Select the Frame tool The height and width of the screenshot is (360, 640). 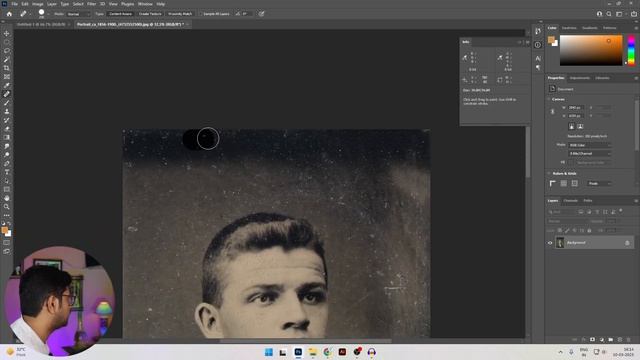pyautogui.click(x=7, y=77)
